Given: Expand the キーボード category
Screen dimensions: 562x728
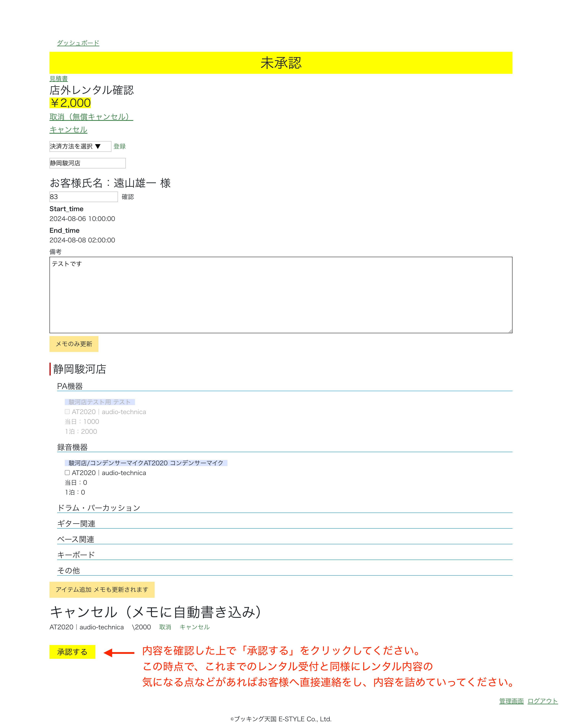Looking at the screenshot, I should [x=76, y=555].
